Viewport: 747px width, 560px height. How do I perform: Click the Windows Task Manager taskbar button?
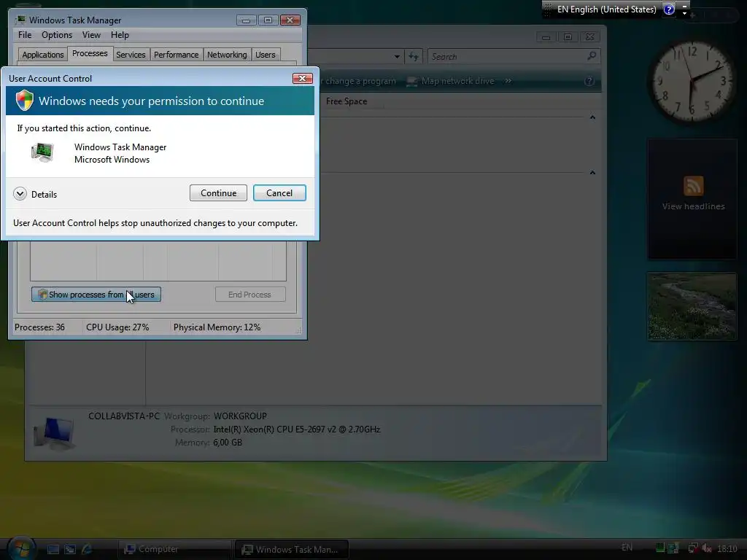(292, 549)
